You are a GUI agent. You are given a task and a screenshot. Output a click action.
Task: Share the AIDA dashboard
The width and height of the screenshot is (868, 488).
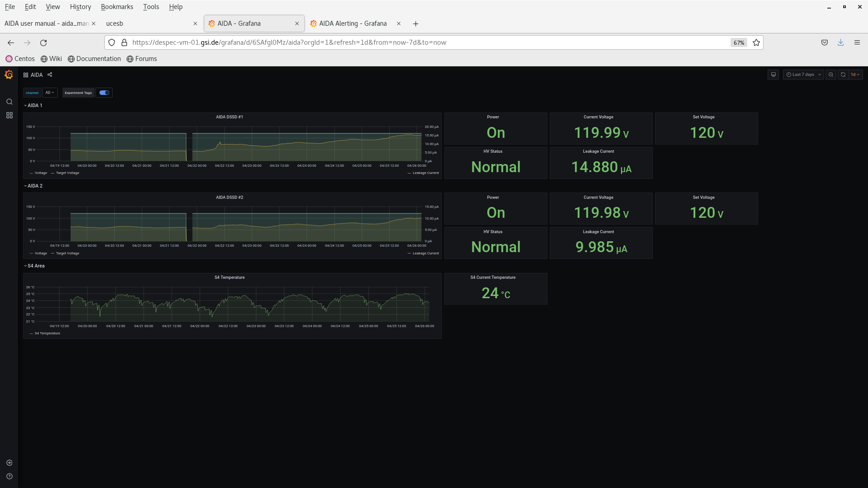click(50, 75)
